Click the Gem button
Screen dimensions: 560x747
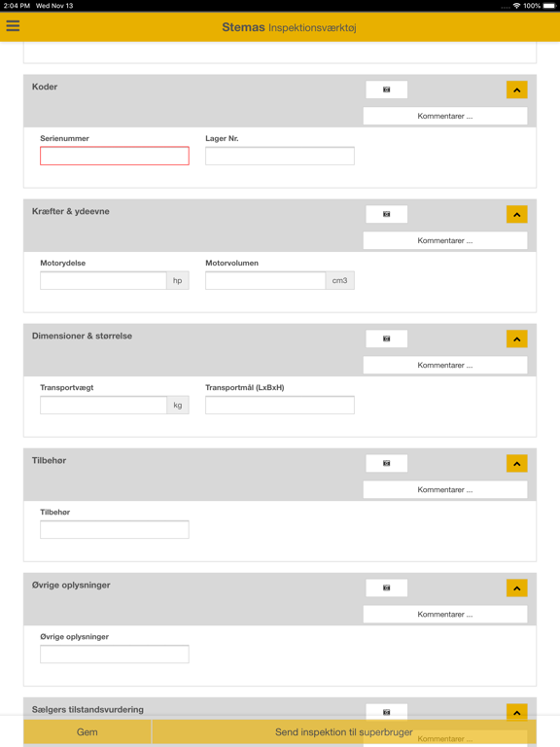(x=87, y=731)
